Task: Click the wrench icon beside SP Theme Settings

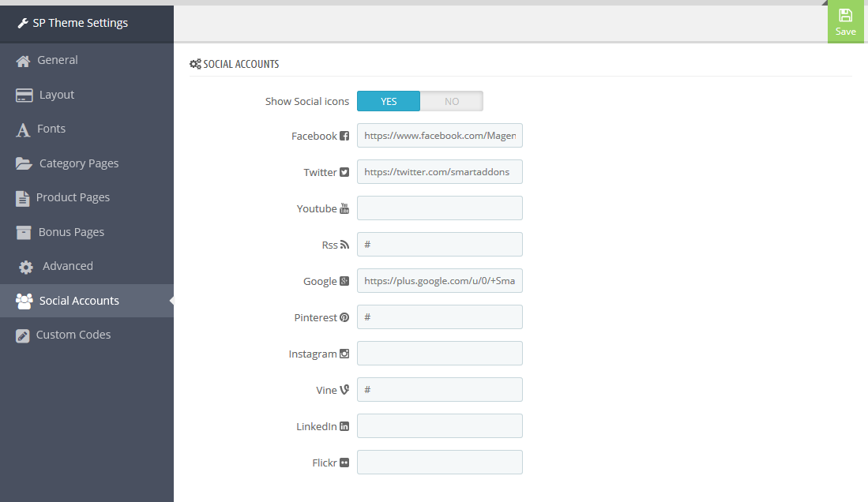Action: coord(23,23)
